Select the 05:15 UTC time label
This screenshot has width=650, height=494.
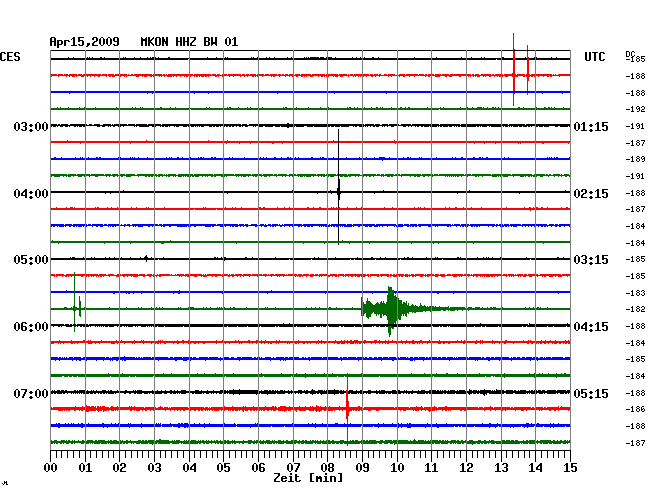click(x=591, y=393)
